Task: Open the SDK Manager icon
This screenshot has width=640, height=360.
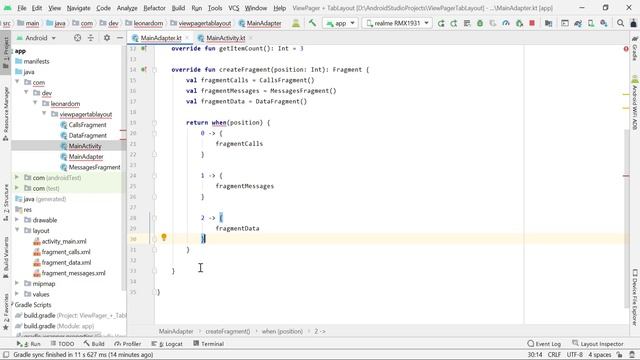Action: [604, 23]
